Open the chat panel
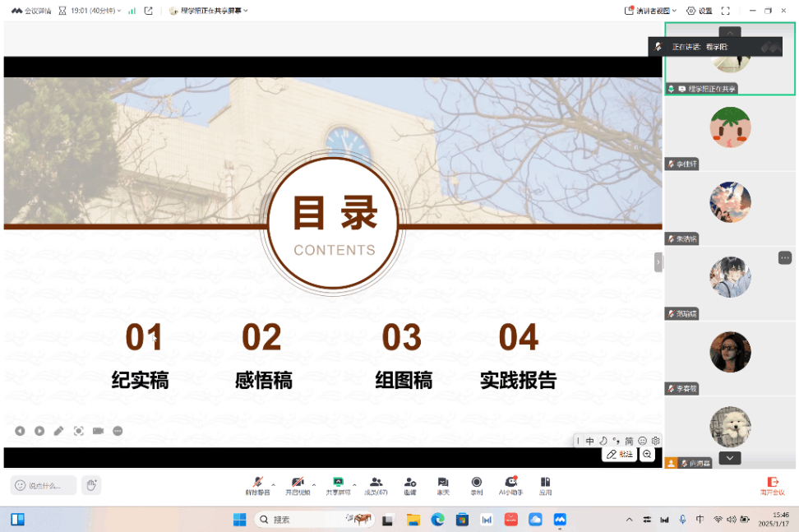The width and height of the screenshot is (799, 532). point(443,483)
